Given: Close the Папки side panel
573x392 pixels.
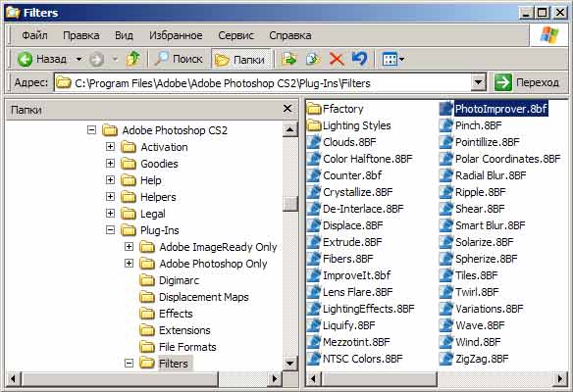Looking at the screenshot, I should (x=287, y=109).
